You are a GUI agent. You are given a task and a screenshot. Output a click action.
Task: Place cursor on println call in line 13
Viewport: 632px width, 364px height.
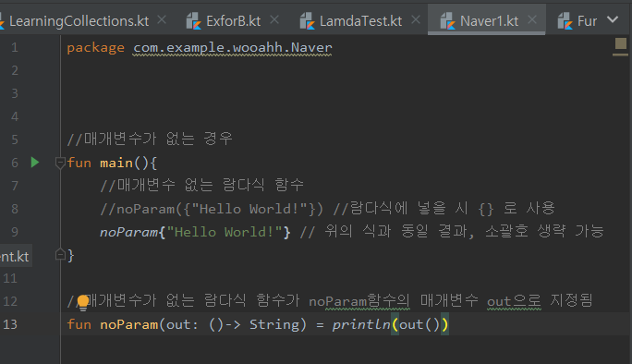(x=360, y=324)
